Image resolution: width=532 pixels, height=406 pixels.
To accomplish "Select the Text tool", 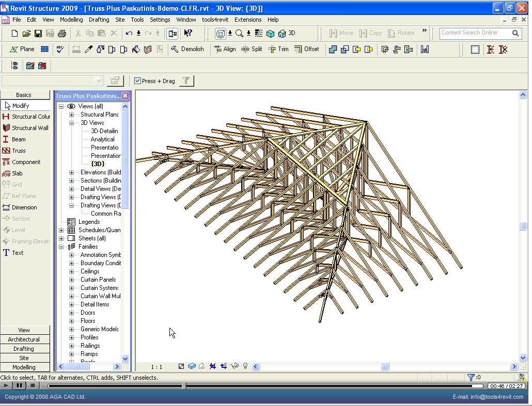I will [x=13, y=252].
